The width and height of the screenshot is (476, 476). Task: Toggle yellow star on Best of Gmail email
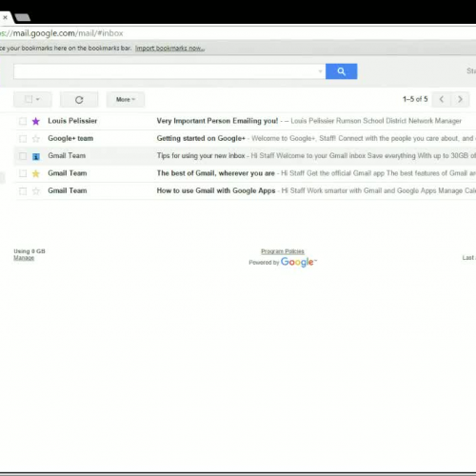[36, 173]
